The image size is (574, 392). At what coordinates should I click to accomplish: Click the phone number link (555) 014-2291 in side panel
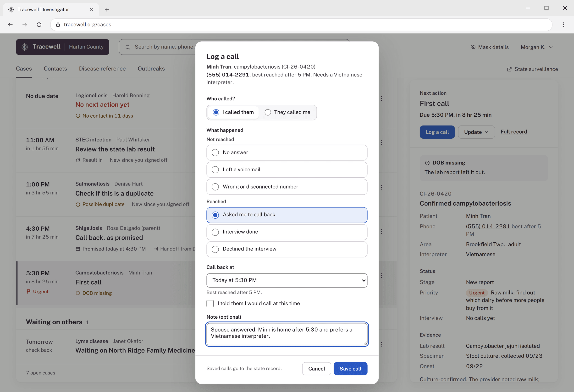coord(488,226)
